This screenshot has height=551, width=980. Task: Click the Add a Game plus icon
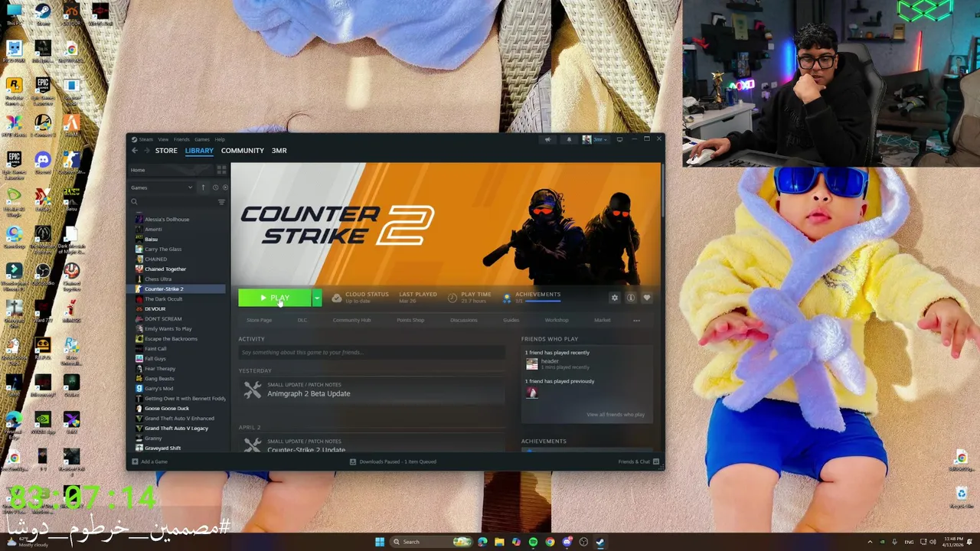coord(135,461)
